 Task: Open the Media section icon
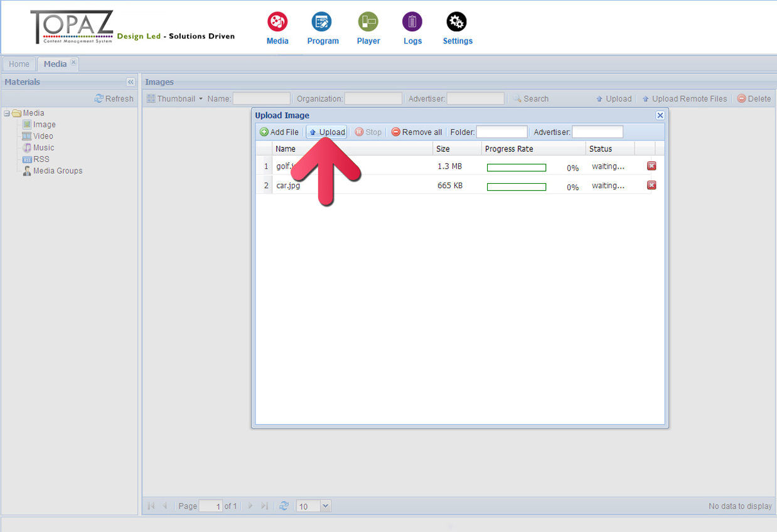[277, 23]
